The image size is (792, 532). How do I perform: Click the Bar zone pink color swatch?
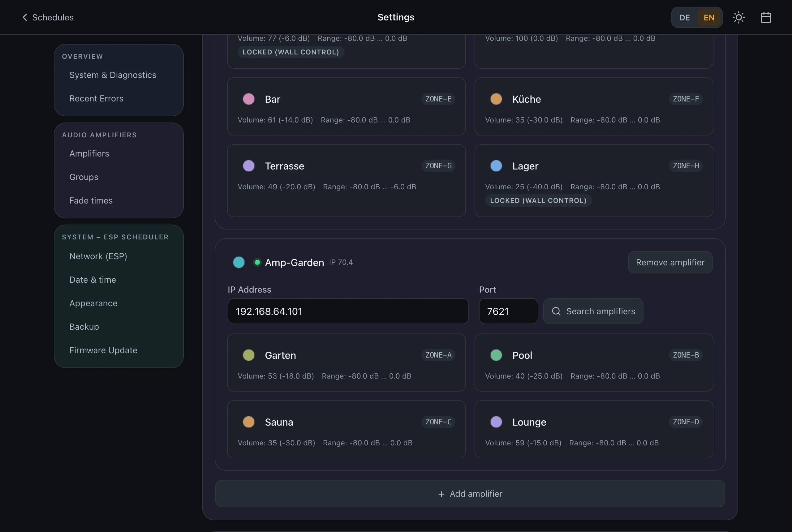249,99
